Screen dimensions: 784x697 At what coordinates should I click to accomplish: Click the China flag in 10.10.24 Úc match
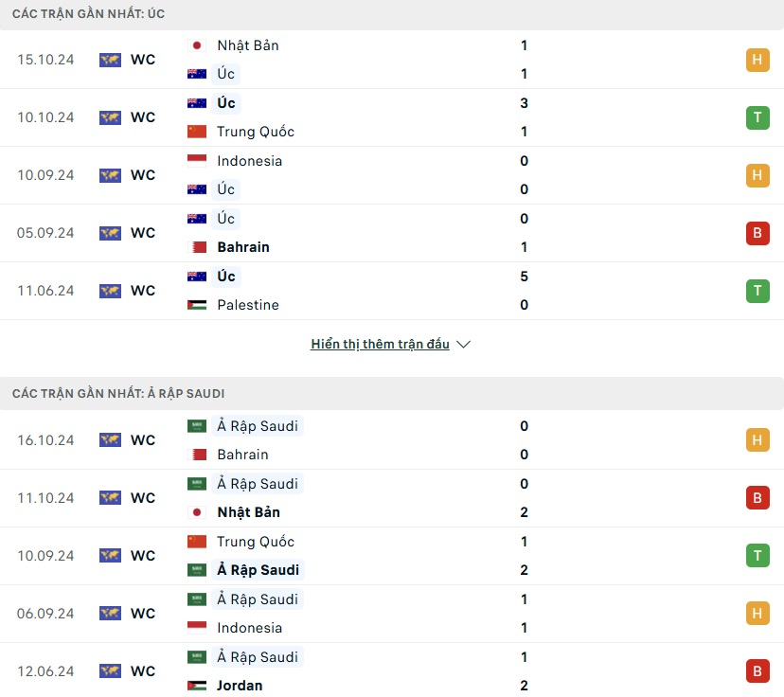pos(197,132)
